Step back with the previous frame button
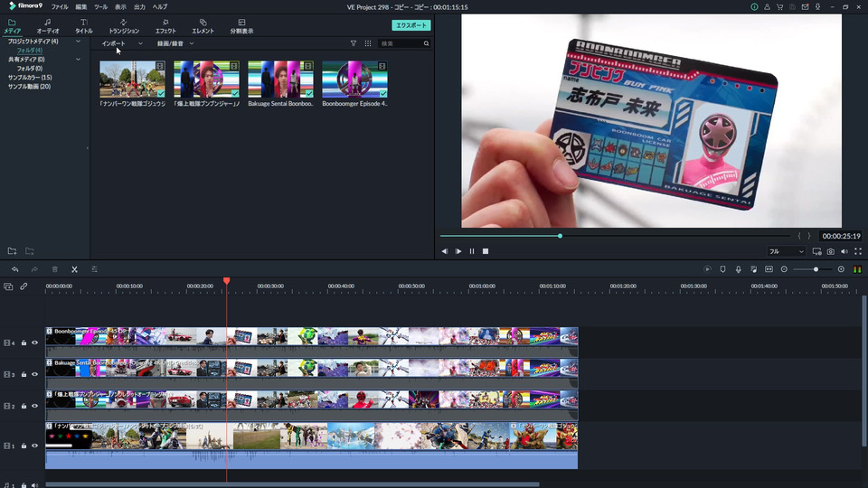The width and height of the screenshot is (868, 488). (445, 252)
